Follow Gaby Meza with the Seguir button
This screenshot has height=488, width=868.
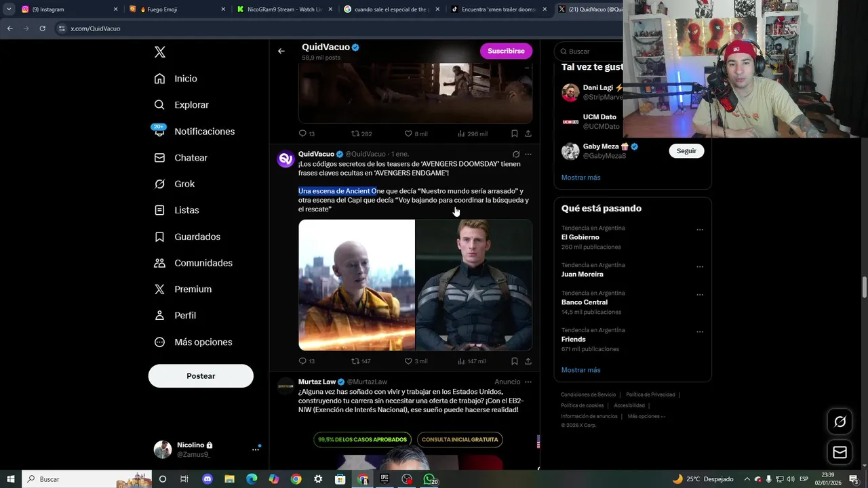[x=686, y=151]
